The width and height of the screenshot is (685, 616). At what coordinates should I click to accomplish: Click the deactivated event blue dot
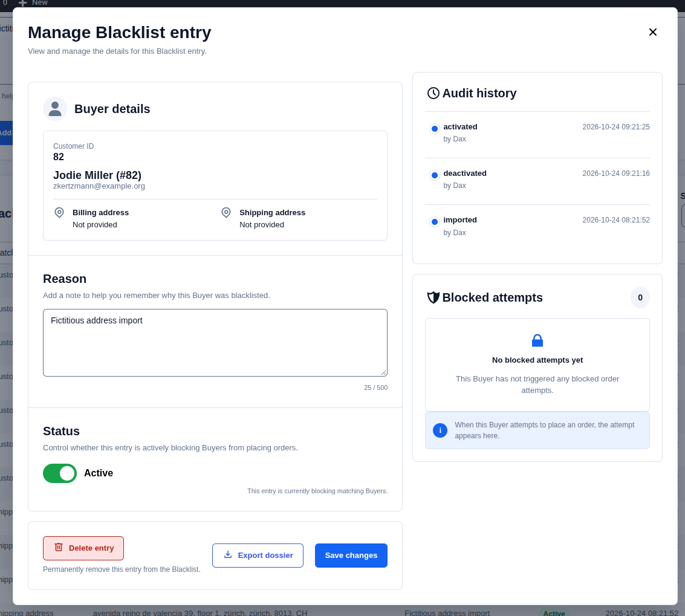pyautogui.click(x=435, y=176)
